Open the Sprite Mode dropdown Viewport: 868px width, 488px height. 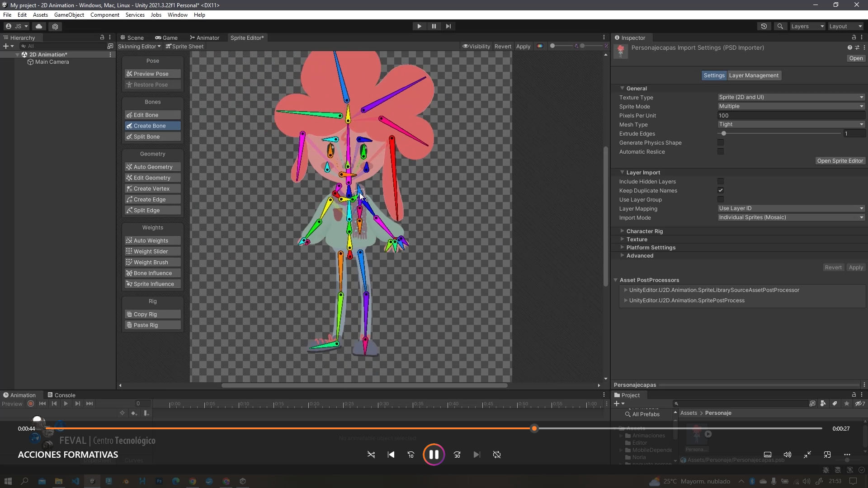[790, 106]
